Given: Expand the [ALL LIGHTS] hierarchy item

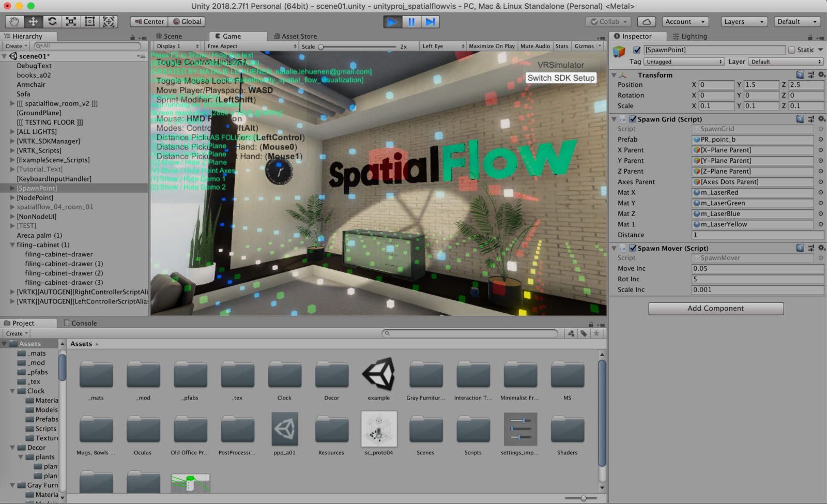Looking at the screenshot, I should tap(12, 132).
